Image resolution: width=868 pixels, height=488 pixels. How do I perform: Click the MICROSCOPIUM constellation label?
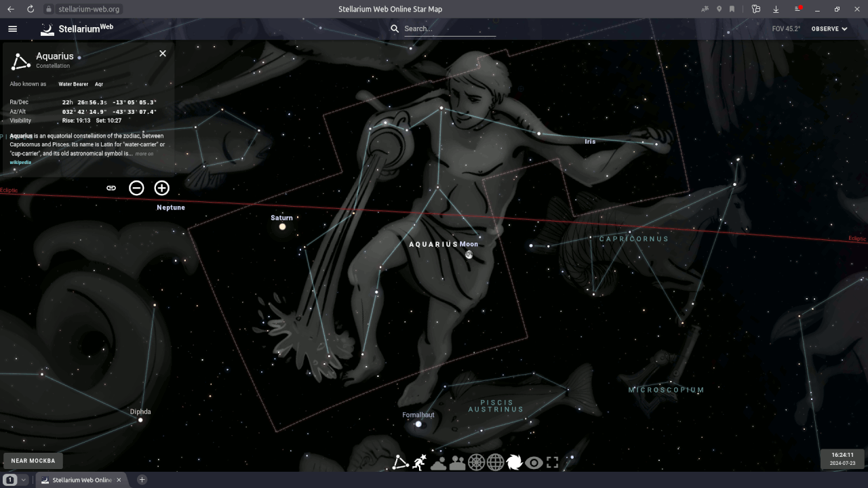(x=666, y=390)
